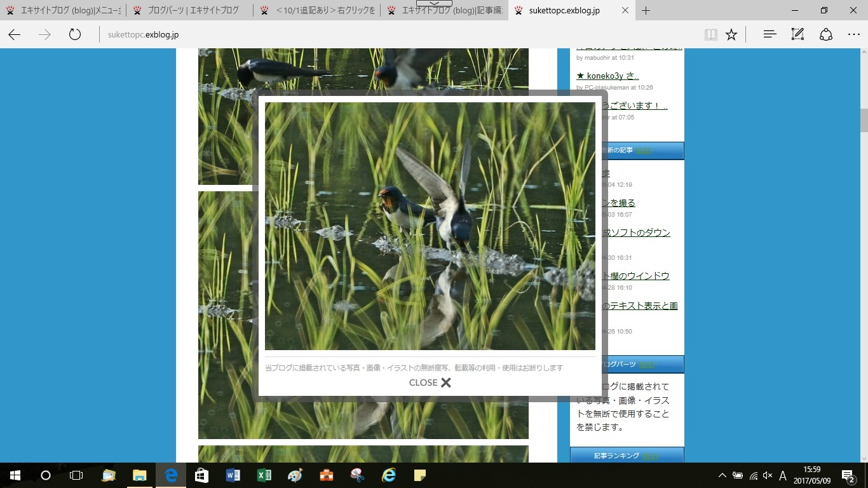
Task: Open File Explorer from the taskbar
Action: [139, 475]
